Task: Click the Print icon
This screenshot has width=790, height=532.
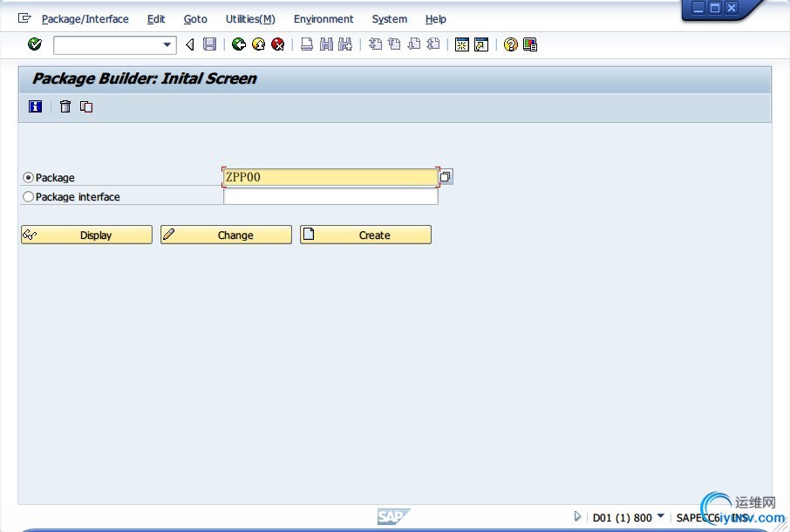Action: 307,44
